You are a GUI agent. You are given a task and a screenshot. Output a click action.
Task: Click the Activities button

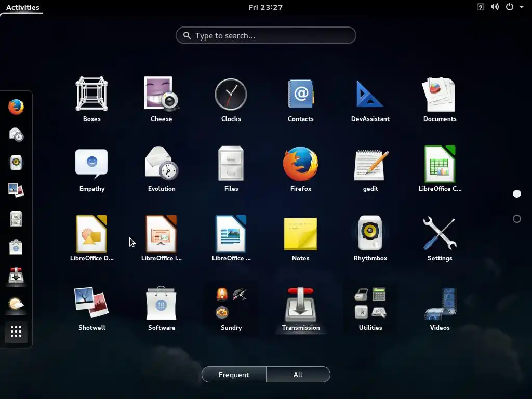pyautogui.click(x=23, y=7)
